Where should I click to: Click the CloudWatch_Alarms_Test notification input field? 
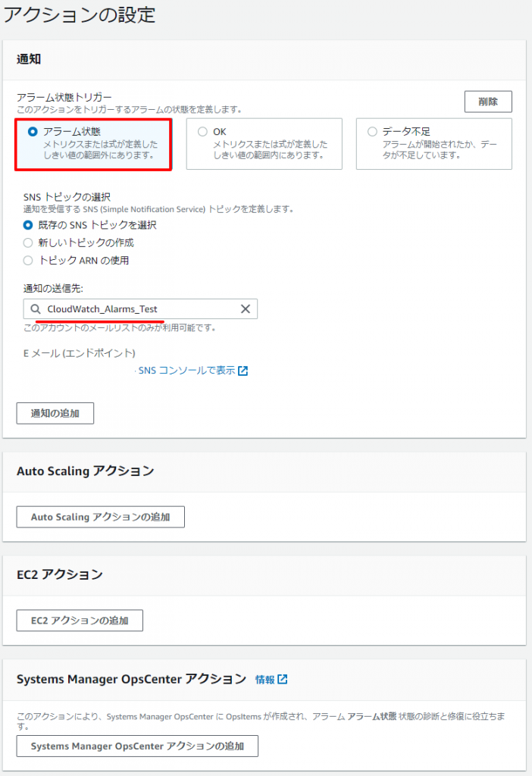click(x=140, y=309)
